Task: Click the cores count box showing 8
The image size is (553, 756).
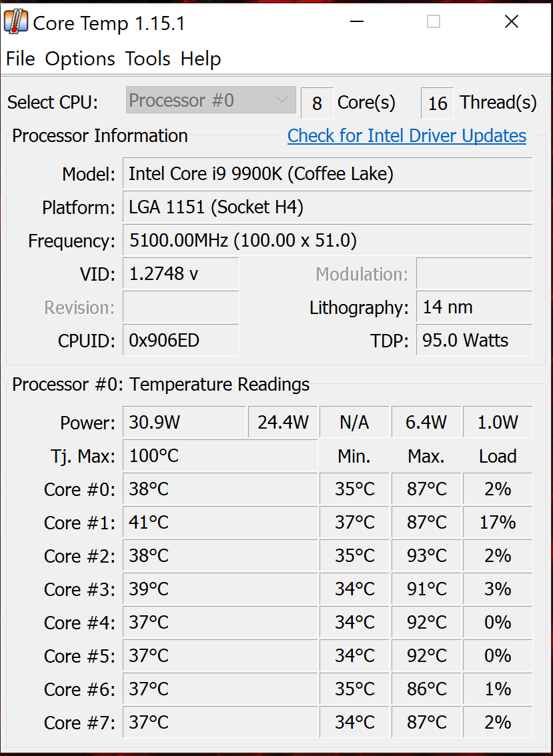Action: click(317, 103)
